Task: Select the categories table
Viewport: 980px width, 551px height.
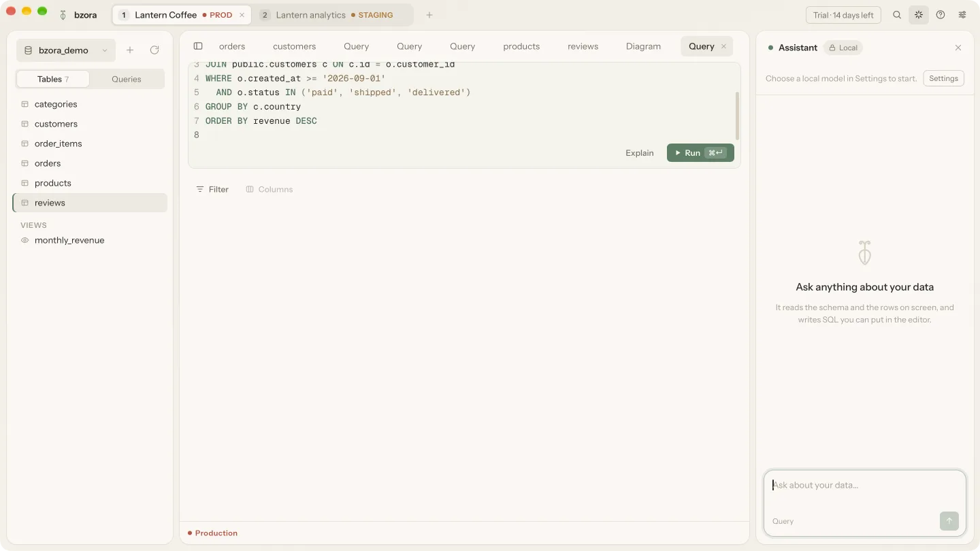Action: coord(90,104)
